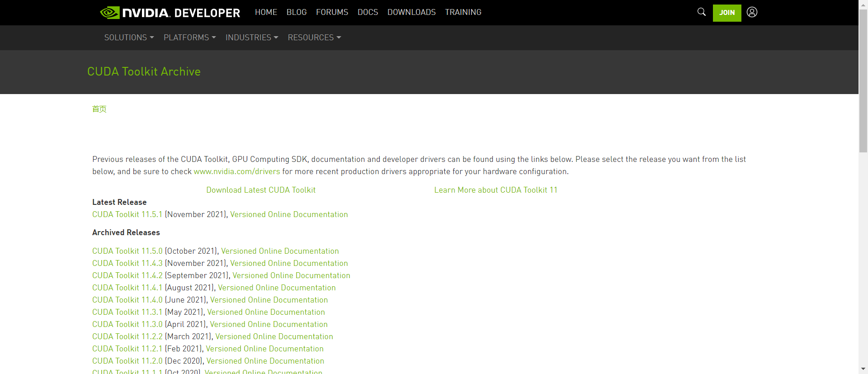Open CUDA Toolkit 11.3.1 link
The image size is (868, 374).
[127, 312]
